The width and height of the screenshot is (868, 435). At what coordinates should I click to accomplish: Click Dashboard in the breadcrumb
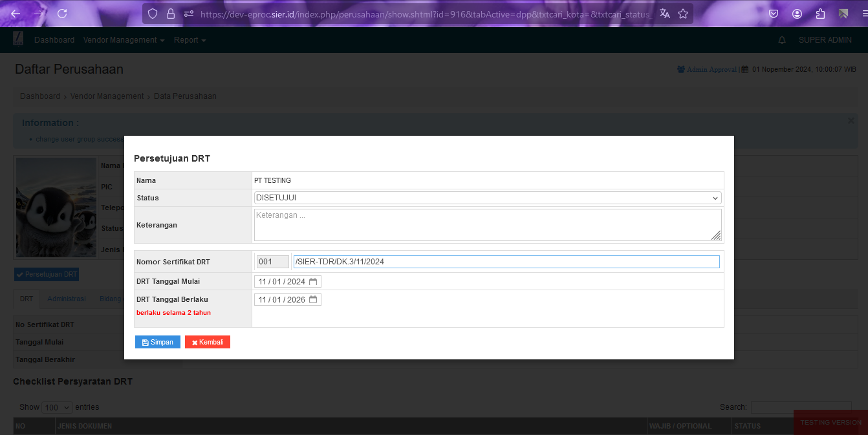tap(40, 96)
